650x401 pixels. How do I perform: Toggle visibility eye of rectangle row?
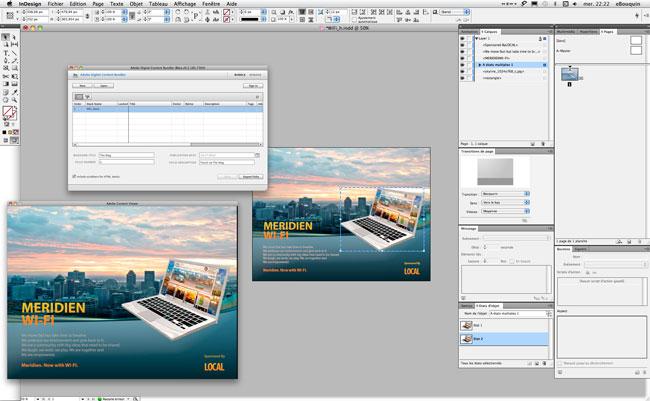point(463,78)
